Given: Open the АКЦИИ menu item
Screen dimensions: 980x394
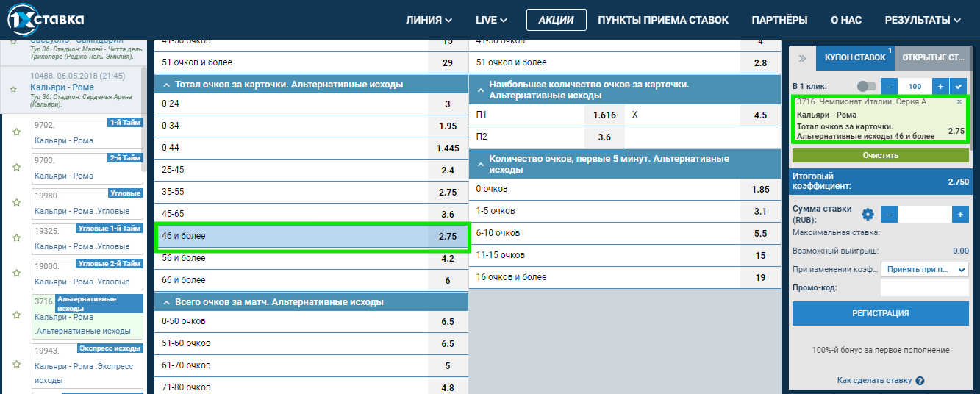Looking at the screenshot, I should [x=556, y=20].
